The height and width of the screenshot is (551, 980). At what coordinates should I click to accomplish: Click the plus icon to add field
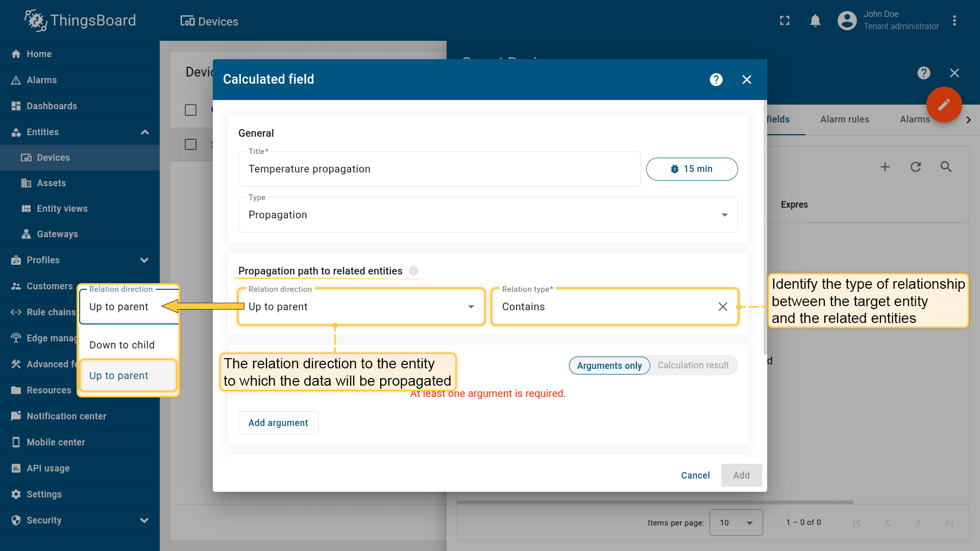click(885, 167)
